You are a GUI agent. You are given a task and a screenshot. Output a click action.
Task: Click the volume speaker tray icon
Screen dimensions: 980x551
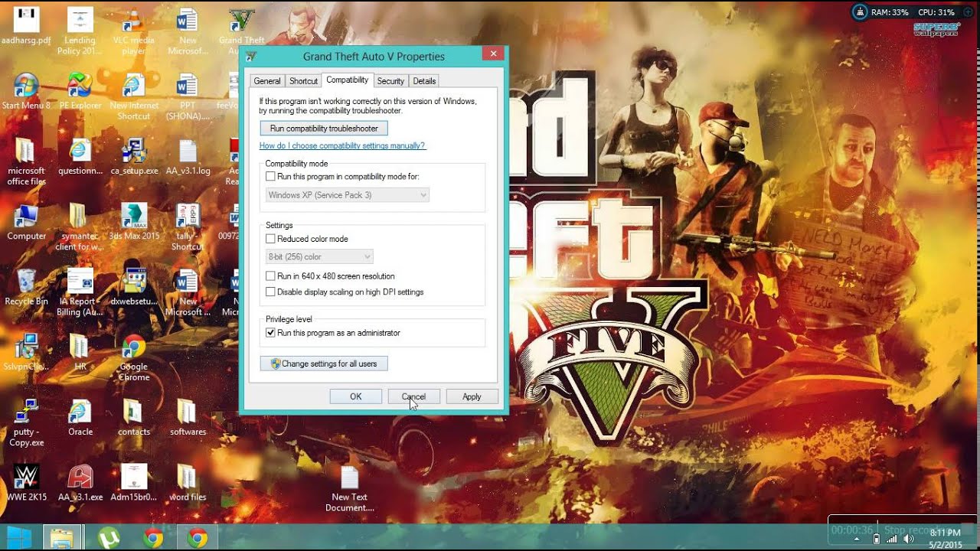908,539
